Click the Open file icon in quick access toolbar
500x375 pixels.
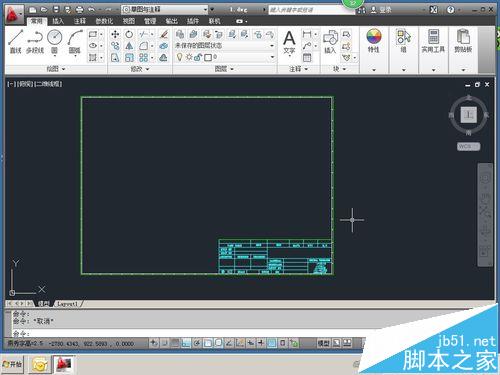click(x=44, y=10)
